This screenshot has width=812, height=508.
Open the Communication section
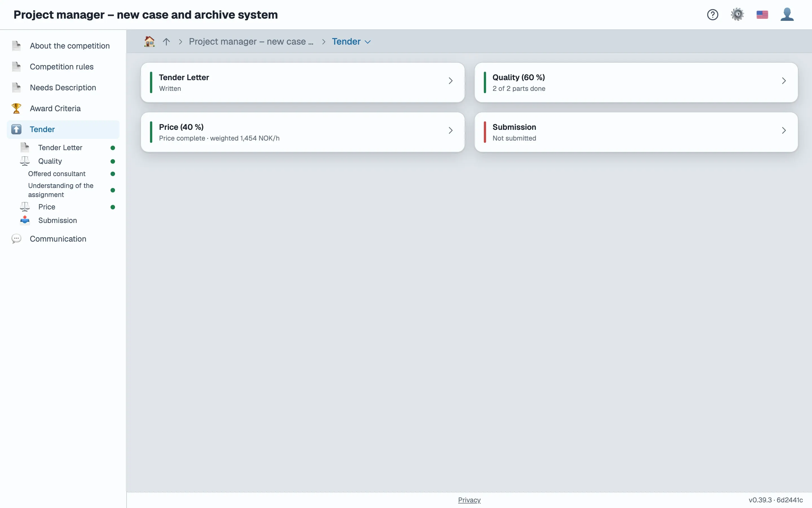coord(63,239)
